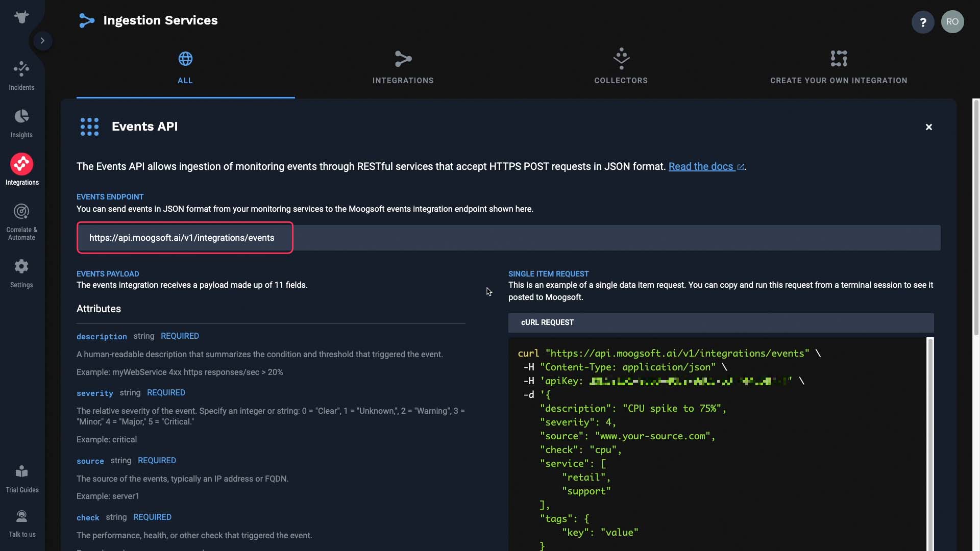Open the Incidents section
The image size is (980, 551).
tap(21, 76)
